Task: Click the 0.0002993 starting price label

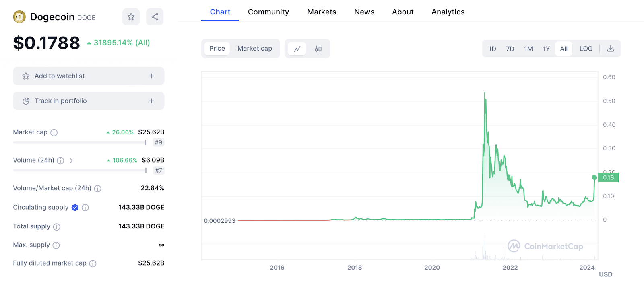Action: point(219,221)
